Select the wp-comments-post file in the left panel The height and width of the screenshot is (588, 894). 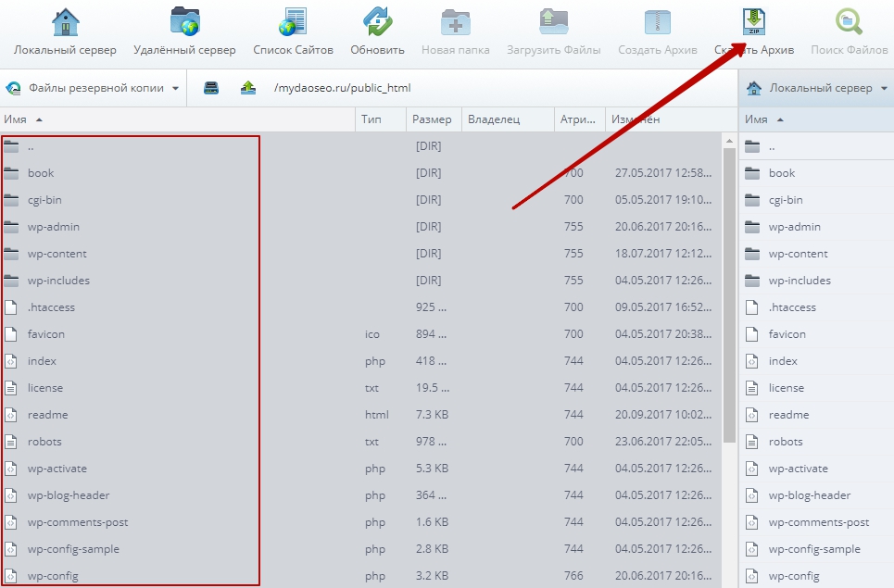click(x=360, y=522)
